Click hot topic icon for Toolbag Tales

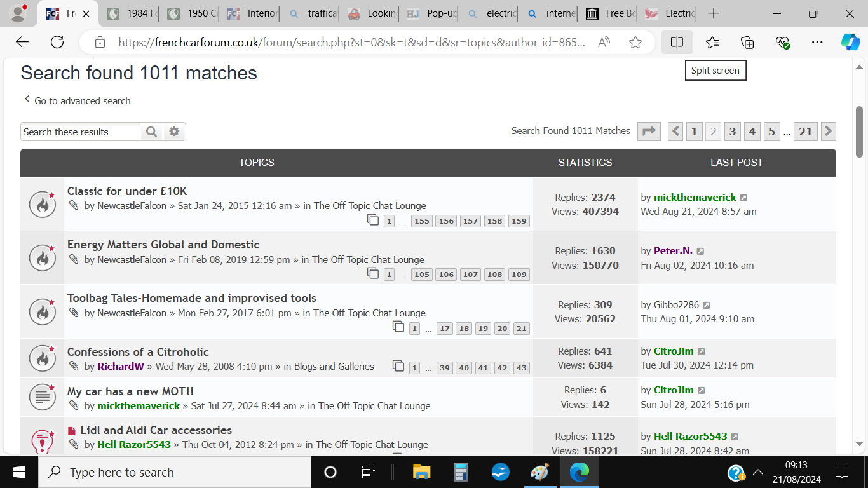(x=43, y=311)
